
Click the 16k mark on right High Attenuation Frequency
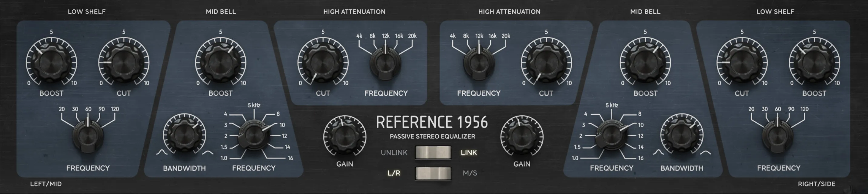492,36
